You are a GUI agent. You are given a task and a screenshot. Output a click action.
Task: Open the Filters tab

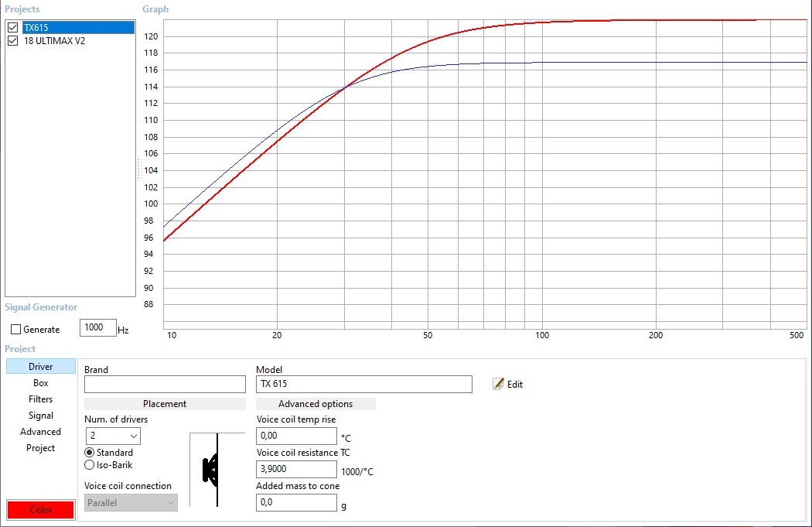point(41,399)
